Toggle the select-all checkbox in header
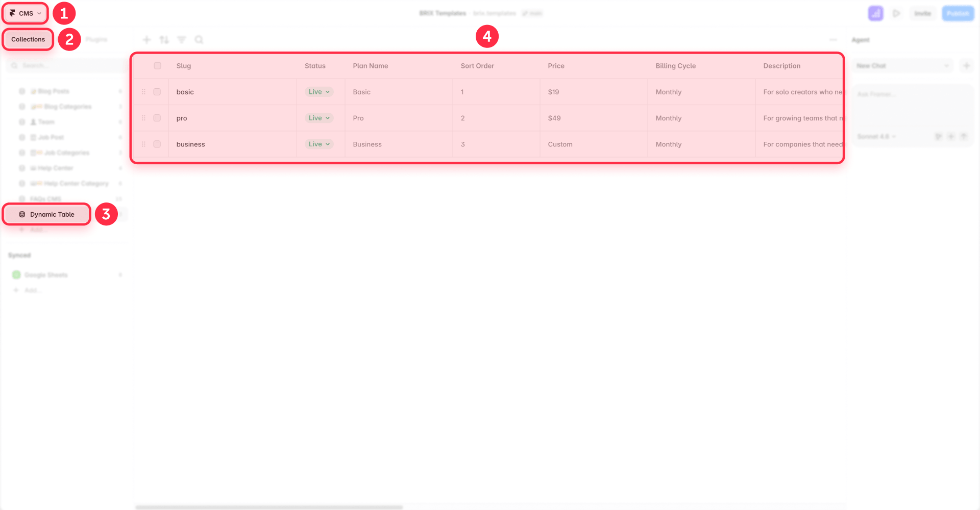 tap(157, 66)
